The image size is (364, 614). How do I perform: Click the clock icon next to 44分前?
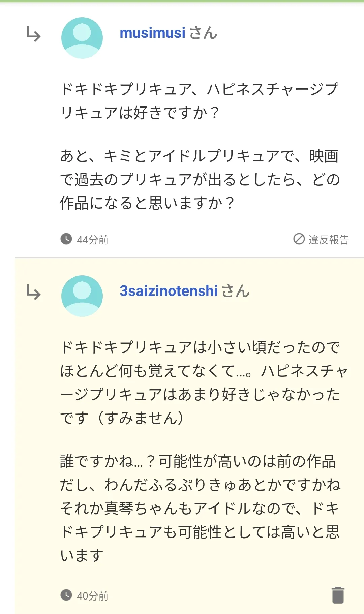point(66,239)
